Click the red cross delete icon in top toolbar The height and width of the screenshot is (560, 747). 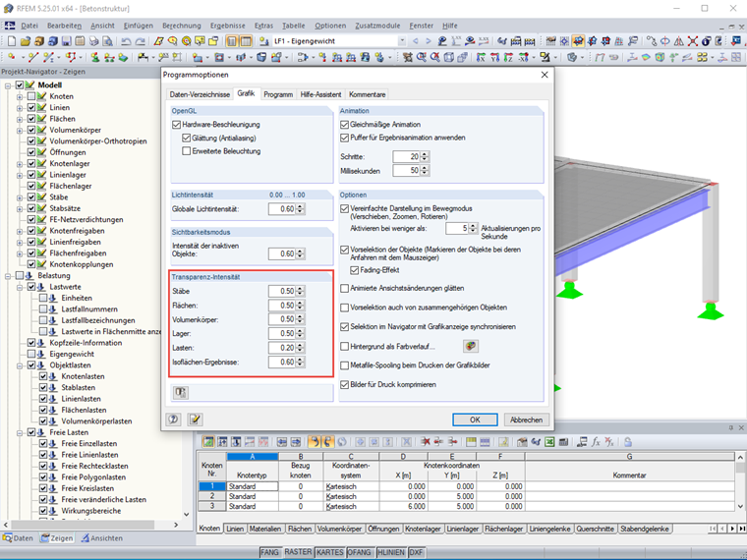pyautogui.click(x=692, y=41)
